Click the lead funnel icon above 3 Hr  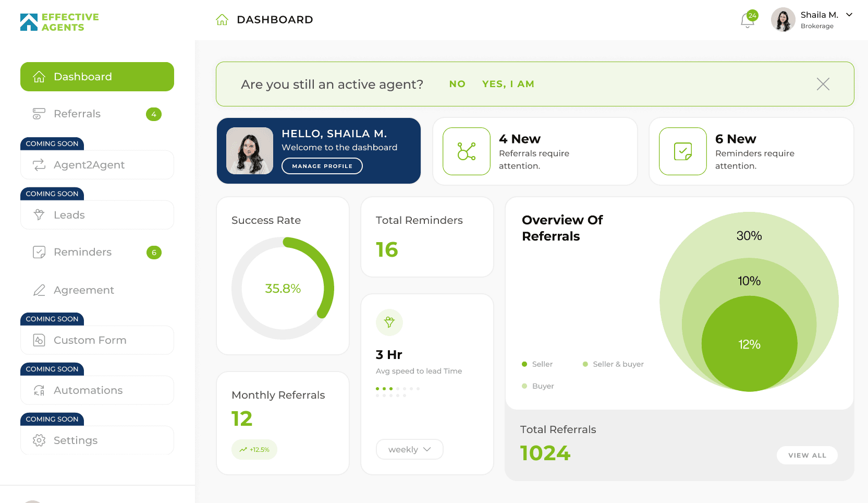click(389, 322)
